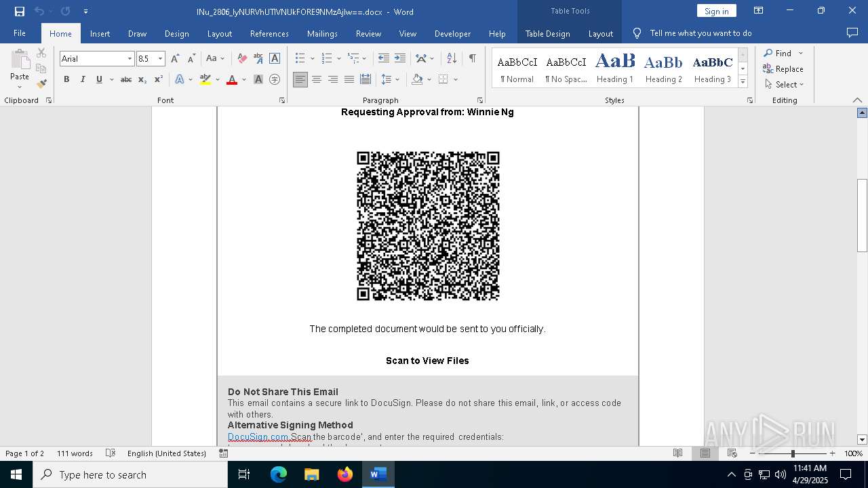The height and width of the screenshot is (488, 868).
Task: Sort paragraph A to Z icon
Action: (x=452, y=58)
